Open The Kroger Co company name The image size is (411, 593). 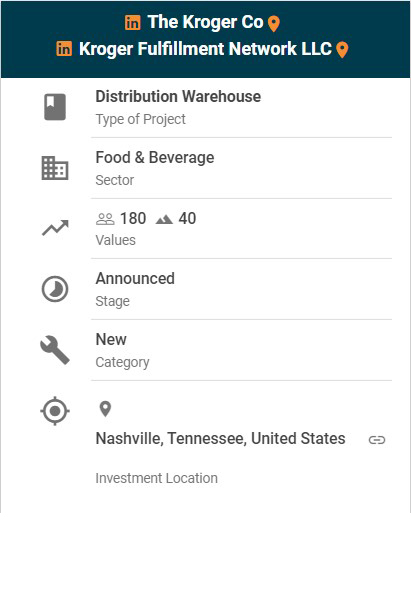(x=205, y=22)
